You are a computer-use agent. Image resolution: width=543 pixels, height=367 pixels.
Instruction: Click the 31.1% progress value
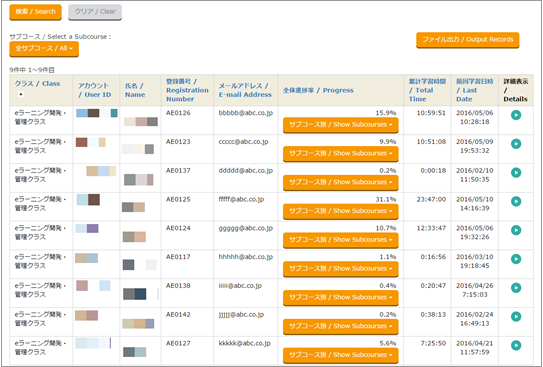click(386, 199)
